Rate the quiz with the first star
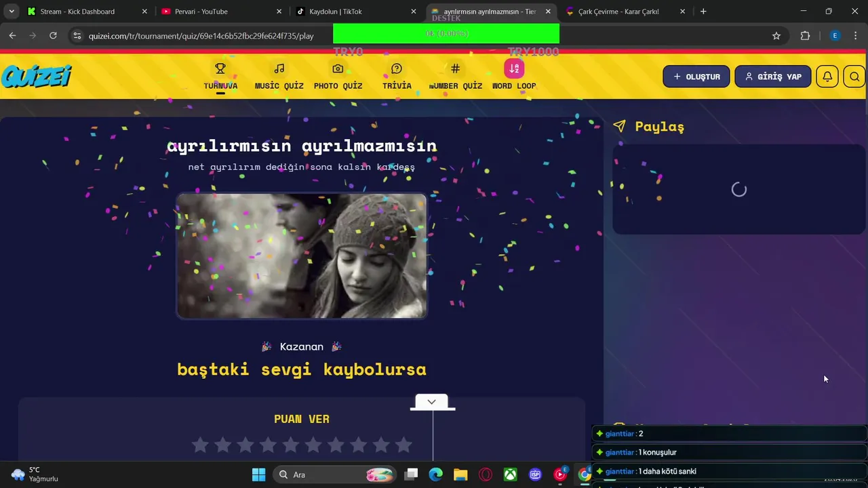The width and height of the screenshot is (868, 488). point(200,445)
